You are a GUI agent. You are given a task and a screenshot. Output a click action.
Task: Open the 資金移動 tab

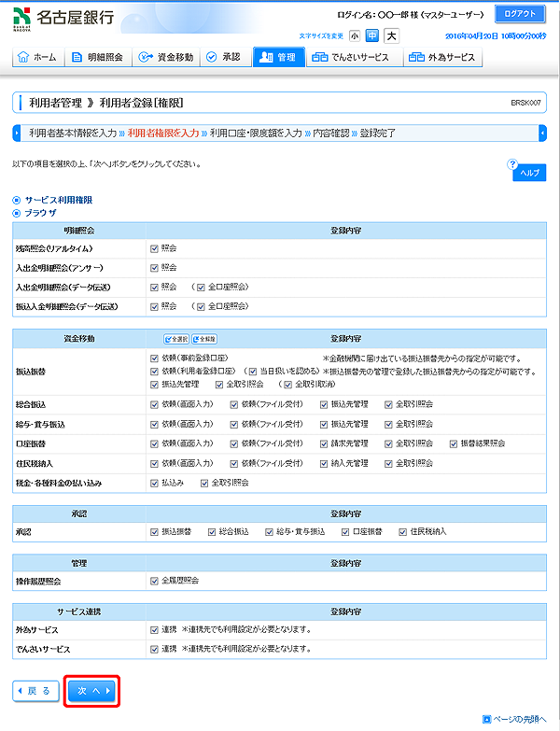pyautogui.click(x=166, y=57)
